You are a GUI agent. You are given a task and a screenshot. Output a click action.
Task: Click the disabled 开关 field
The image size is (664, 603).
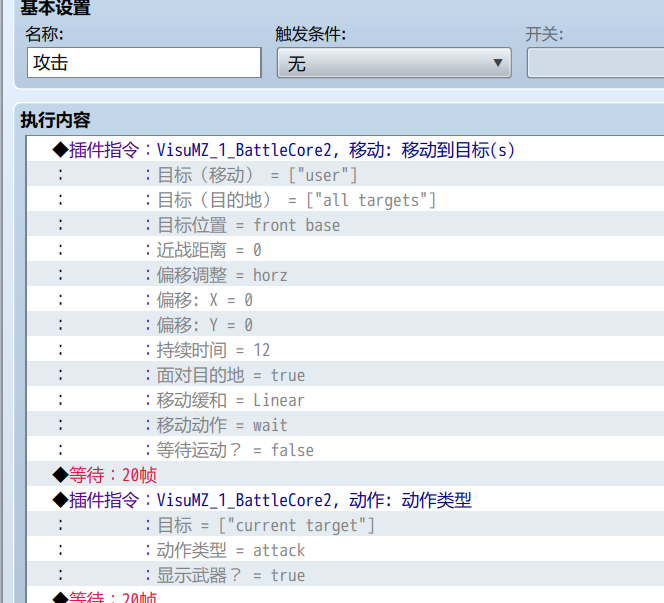595,63
